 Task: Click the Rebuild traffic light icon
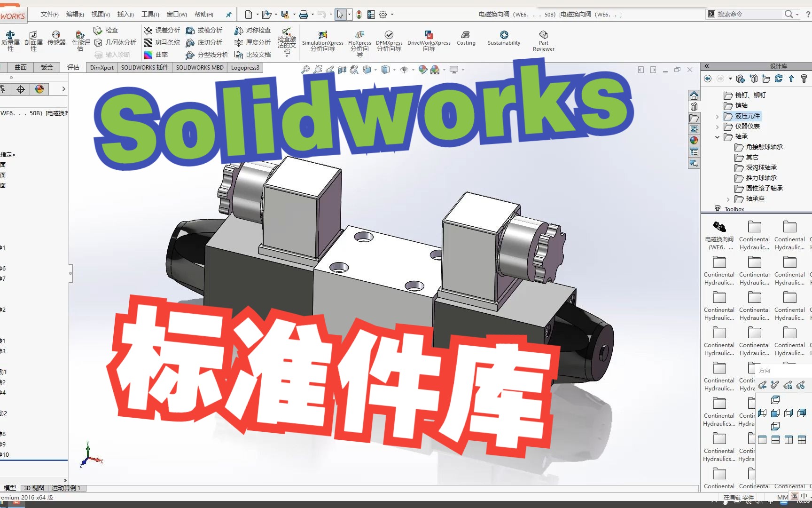[359, 15]
